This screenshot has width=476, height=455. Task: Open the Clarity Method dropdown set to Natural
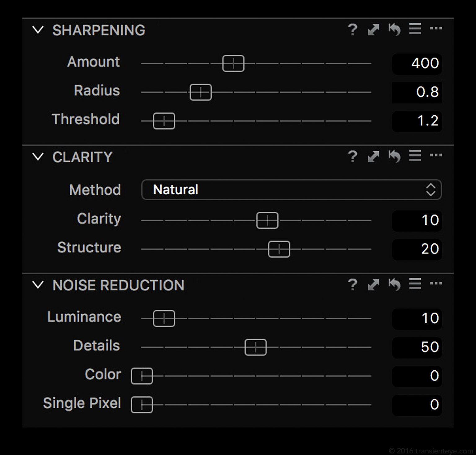coord(291,190)
